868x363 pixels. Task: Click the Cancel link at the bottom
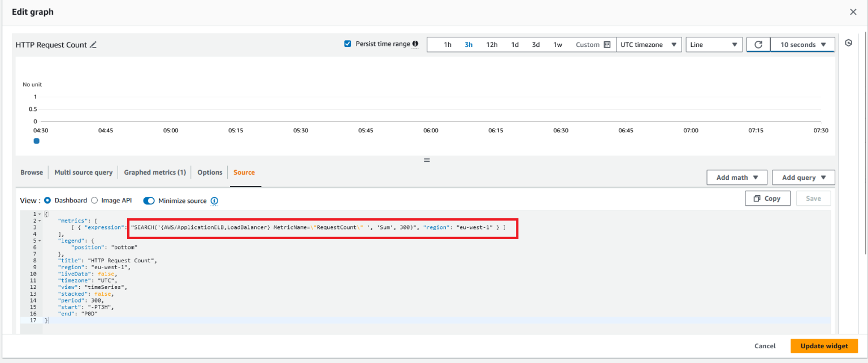(x=765, y=345)
